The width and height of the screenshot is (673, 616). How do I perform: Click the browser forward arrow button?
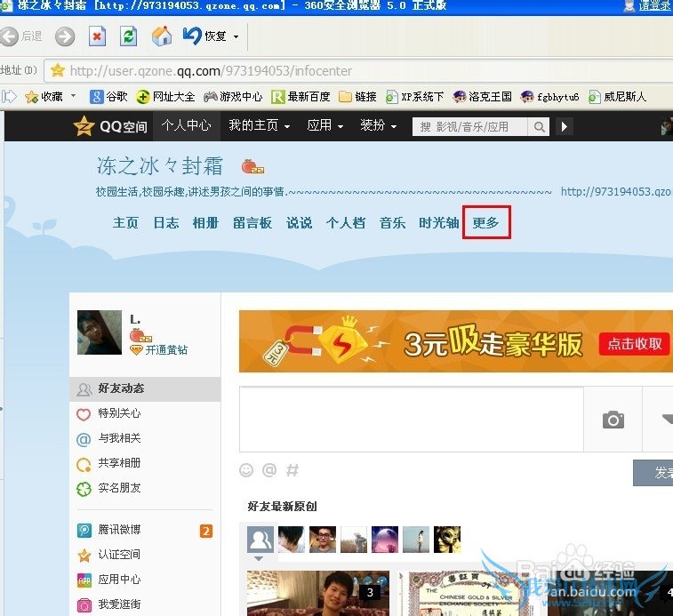(65, 36)
